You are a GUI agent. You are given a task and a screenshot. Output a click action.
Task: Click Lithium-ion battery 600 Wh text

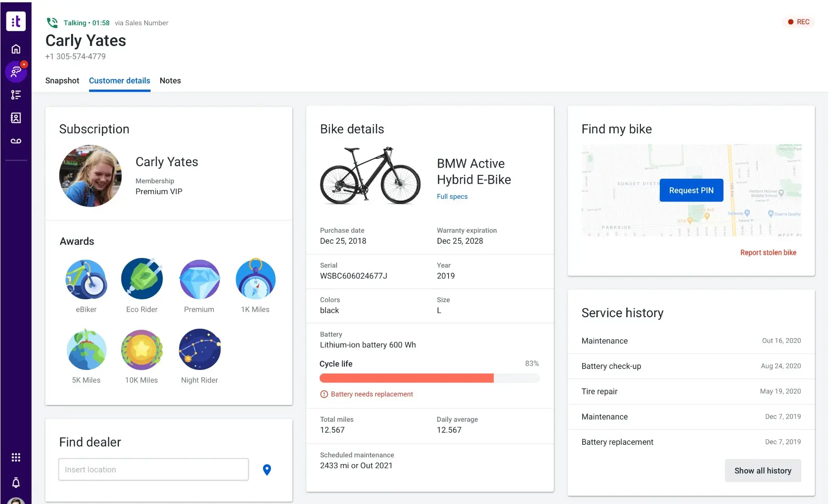tap(368, 345)
